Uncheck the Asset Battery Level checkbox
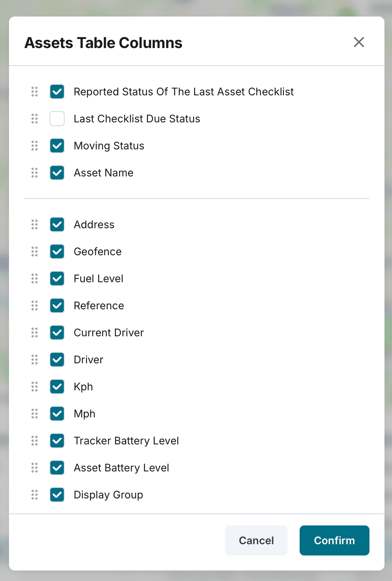The width and height of the screenshot is (392, 581). coord(57,468)
